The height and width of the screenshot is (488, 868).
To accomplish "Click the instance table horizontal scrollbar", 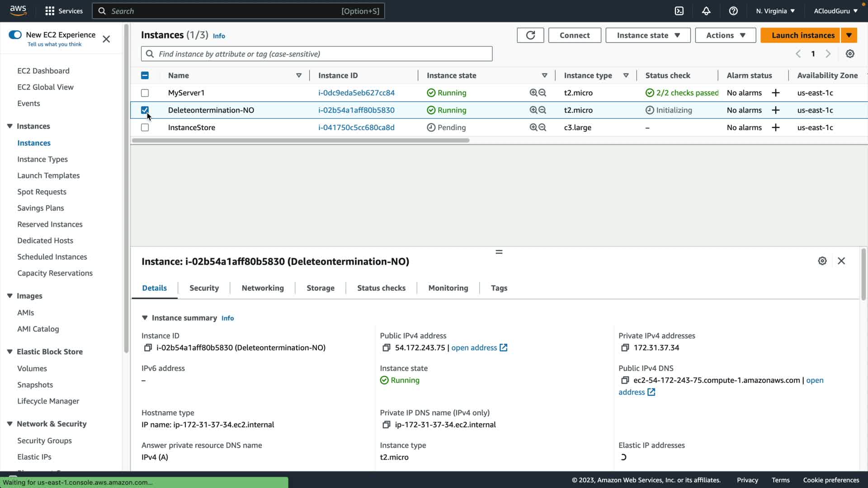I will [300, 141].
